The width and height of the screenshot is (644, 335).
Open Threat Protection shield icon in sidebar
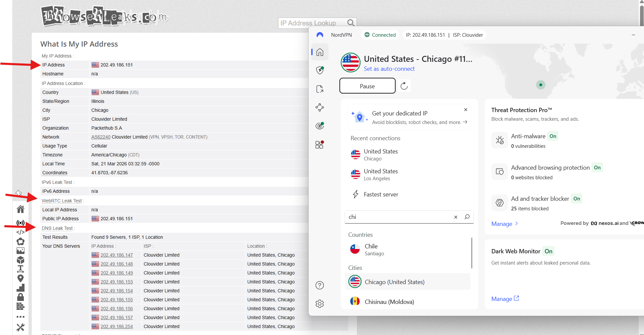point(320,70)
